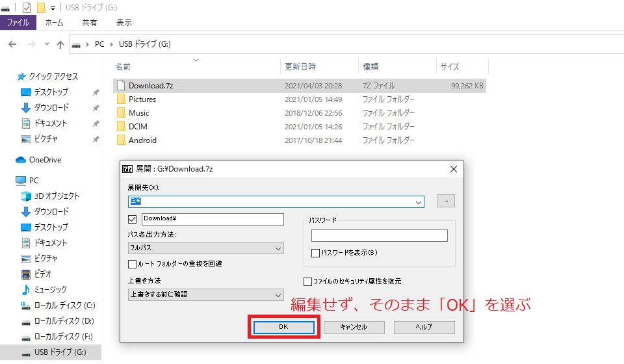Click the DCIM folder icon
Screen dimensions: 624x364
121,127
